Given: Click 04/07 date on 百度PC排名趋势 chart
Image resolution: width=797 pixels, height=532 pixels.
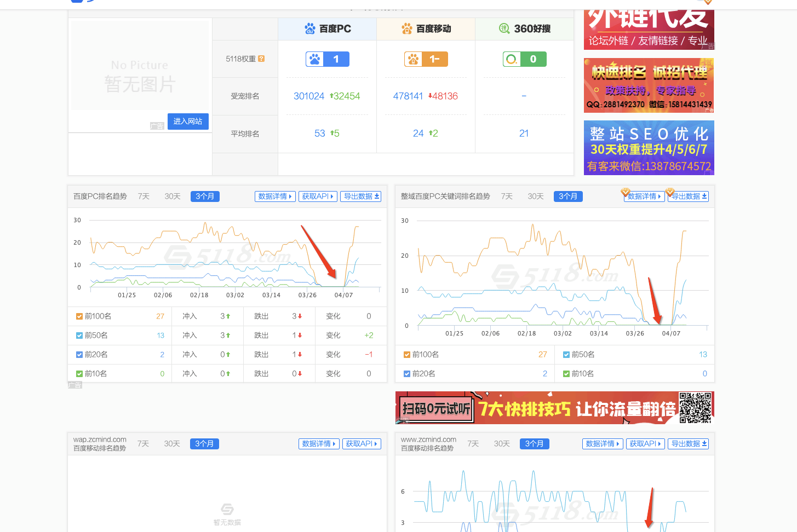Looking at the screenshot, I should (343, 295).
